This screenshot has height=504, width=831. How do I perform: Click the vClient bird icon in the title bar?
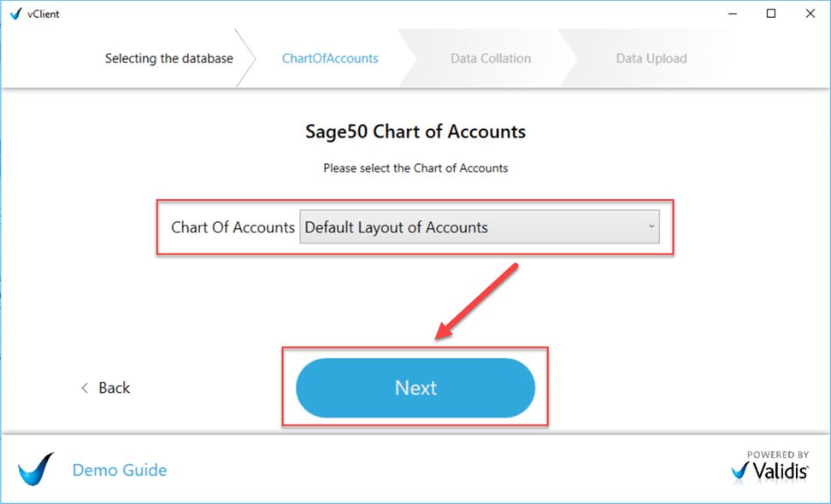click(15, 14)
